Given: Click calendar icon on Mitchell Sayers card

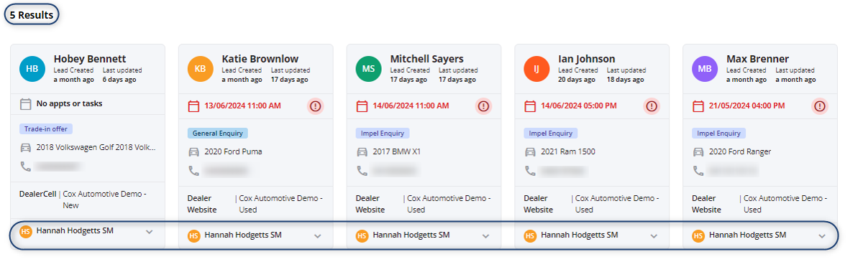Looking at the screenshot, I should click(362, 106).
